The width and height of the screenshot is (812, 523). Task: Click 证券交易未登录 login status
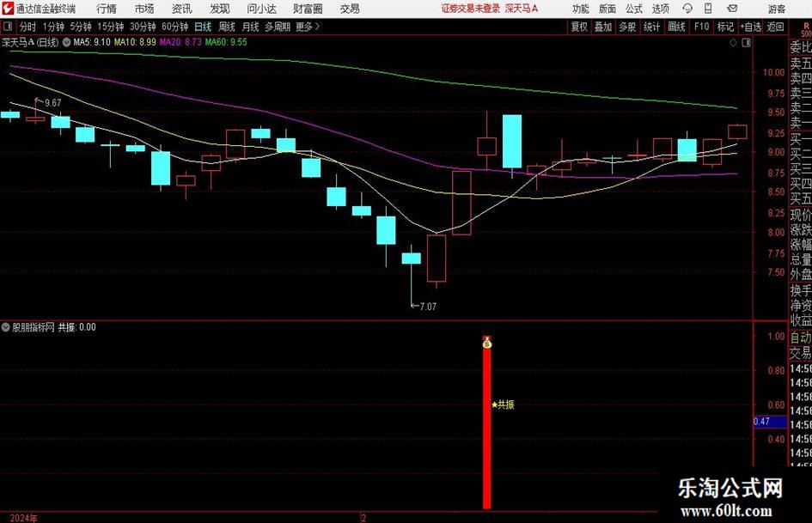coord(471,9)
